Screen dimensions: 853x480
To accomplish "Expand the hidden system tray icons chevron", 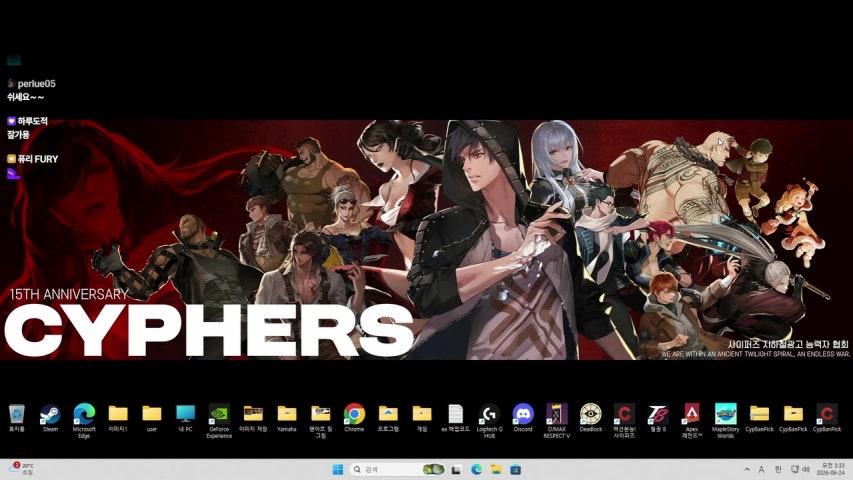I will [747, 469].
